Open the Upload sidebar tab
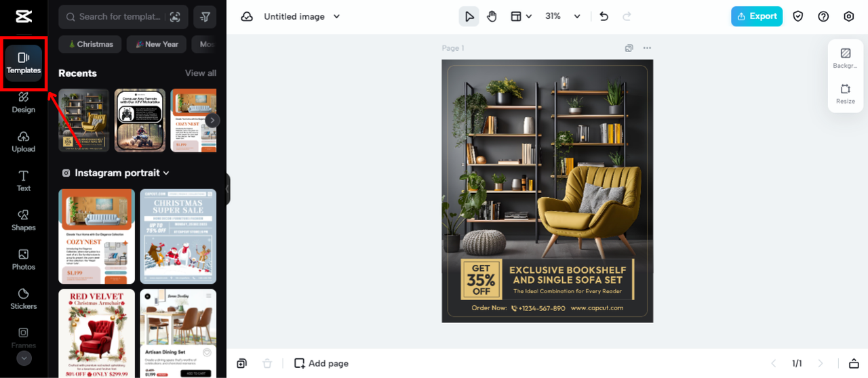The height and width of the screenshot is (378, 868). pos(24,142)
